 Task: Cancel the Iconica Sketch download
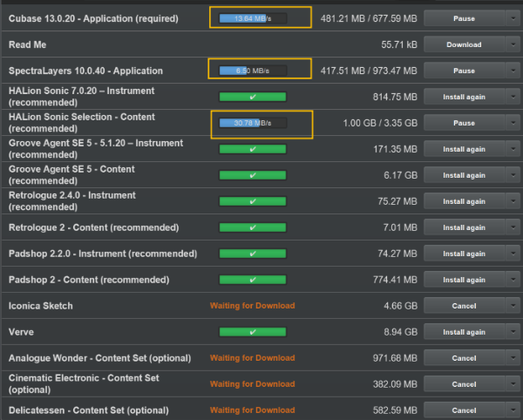464,306
